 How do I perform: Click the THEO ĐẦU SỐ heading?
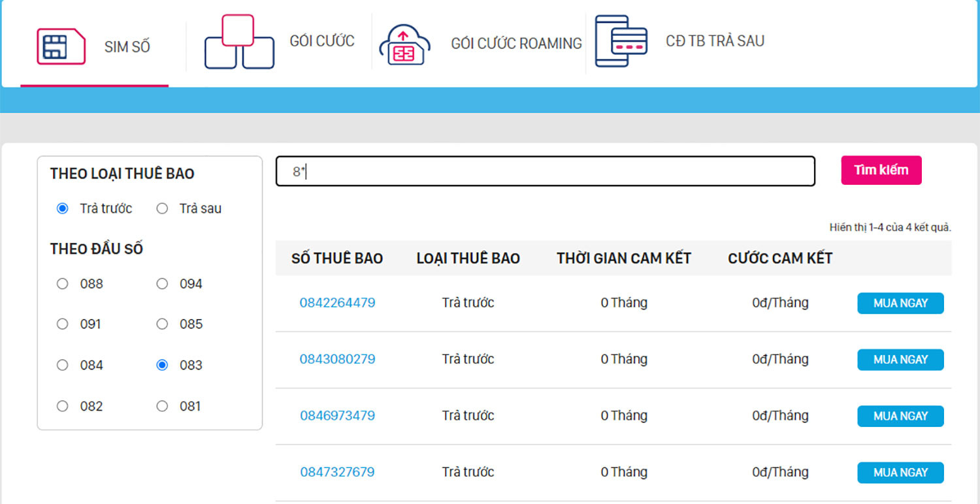[x=97, y=249]
